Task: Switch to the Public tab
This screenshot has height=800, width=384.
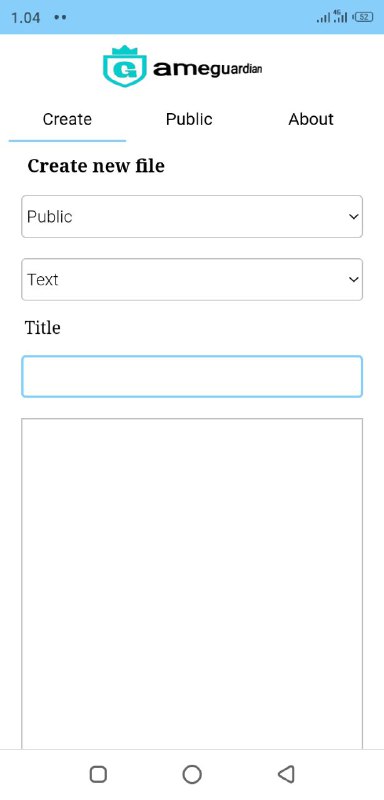Action: [189, 119]
